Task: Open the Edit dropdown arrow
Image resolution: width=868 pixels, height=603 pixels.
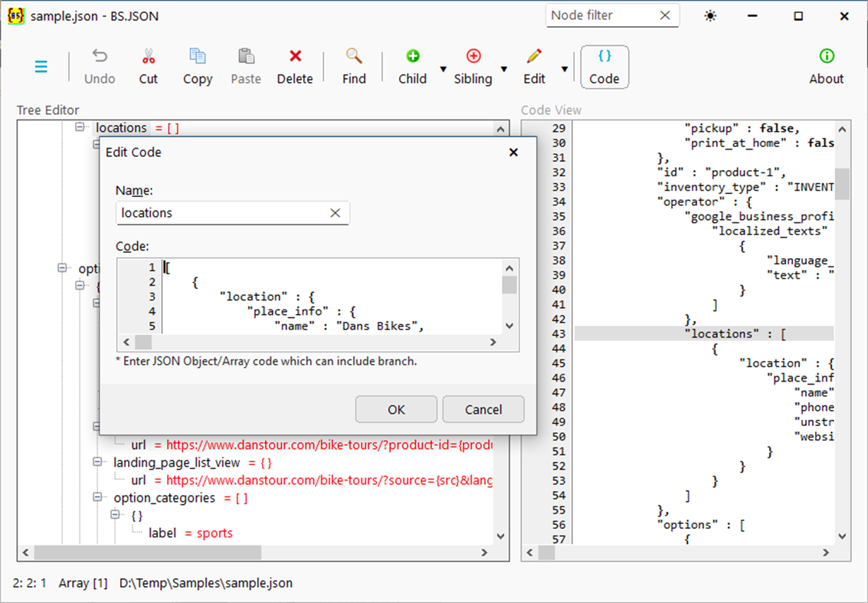Action: pos(564,69)
